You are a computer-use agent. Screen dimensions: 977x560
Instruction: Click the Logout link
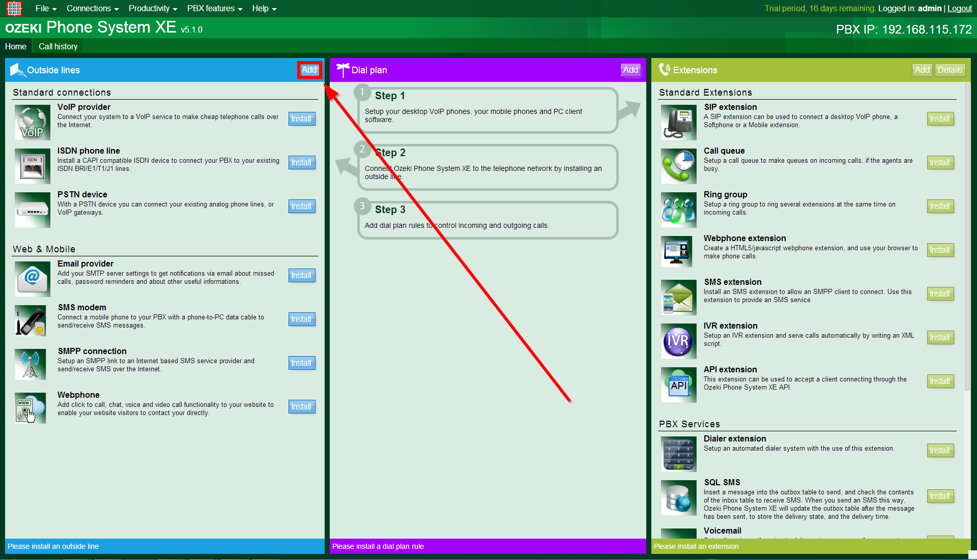[959, 8]
